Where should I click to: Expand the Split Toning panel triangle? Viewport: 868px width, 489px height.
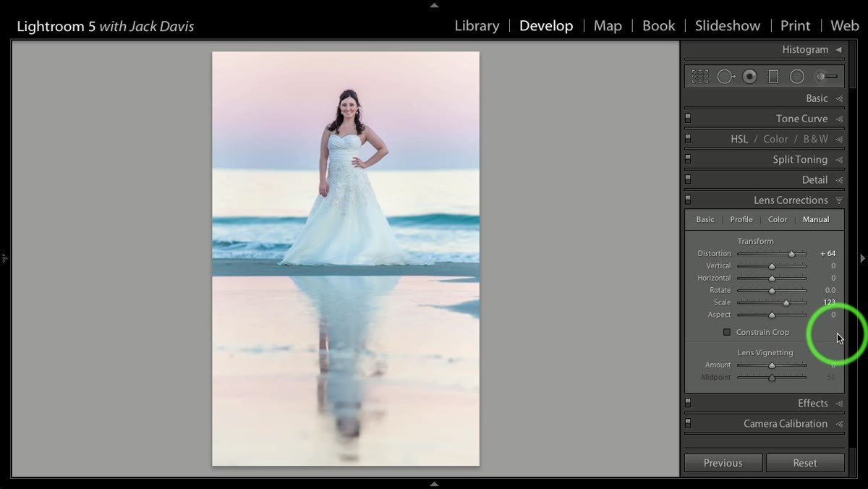pos(839,159)
